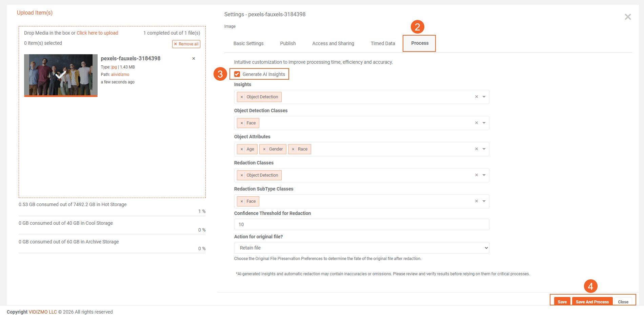This screenshot has width=644, height=319.
Task: Remove the Age attribute tag
Action: (x=242, y=149)
